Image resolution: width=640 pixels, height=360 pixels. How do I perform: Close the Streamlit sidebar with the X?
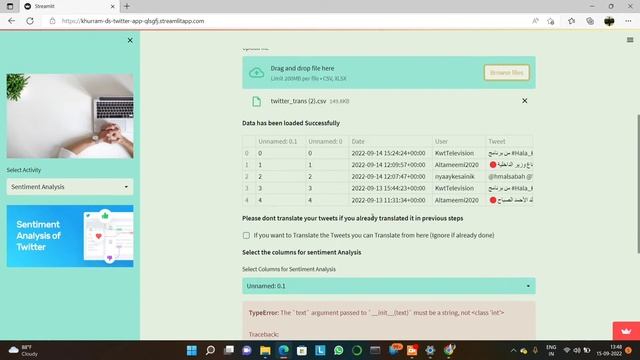tap(130, 40)
